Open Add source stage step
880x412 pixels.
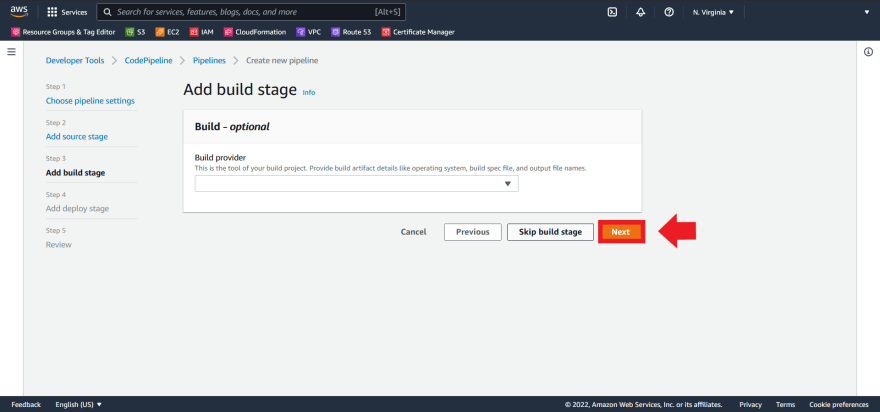point(77,136)
